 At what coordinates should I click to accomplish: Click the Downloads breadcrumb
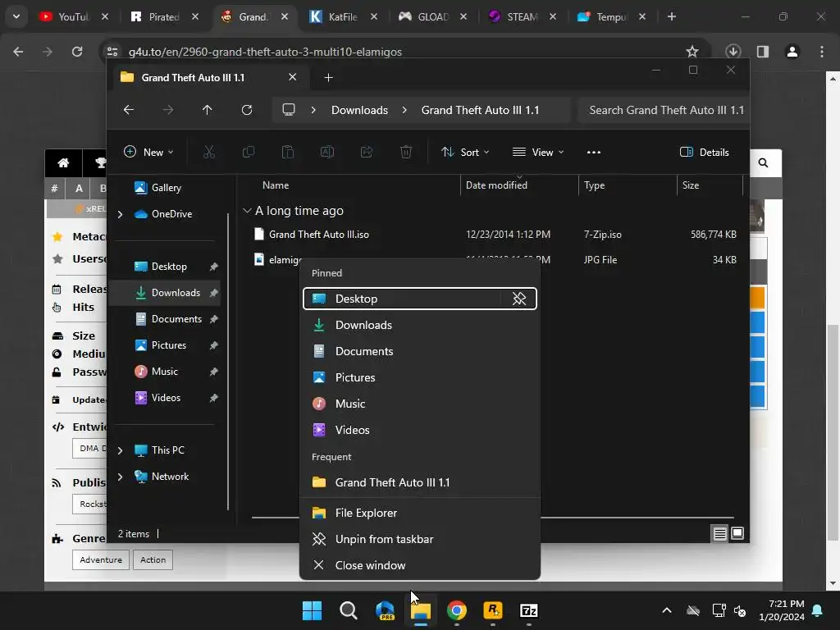tap(359, 110)
